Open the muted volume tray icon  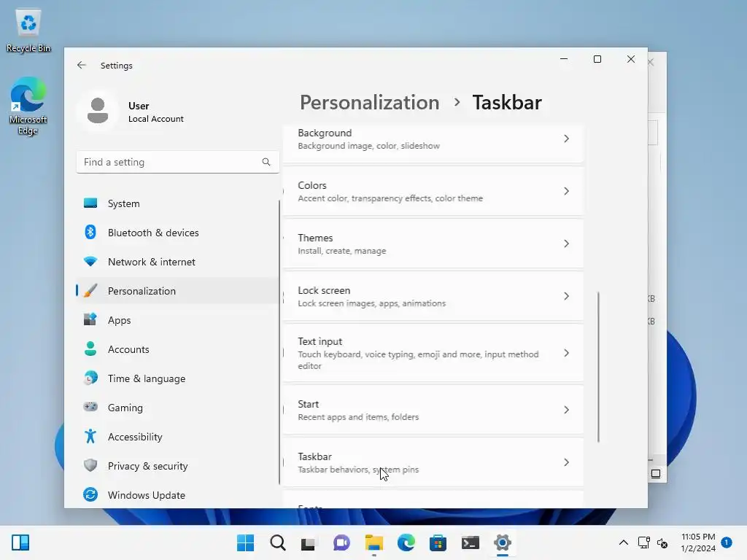pyautogui.click(x=662, y=542)
